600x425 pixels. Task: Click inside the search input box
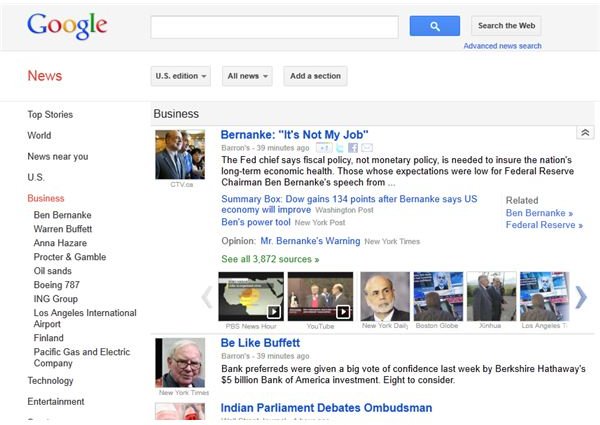point(274,27)
